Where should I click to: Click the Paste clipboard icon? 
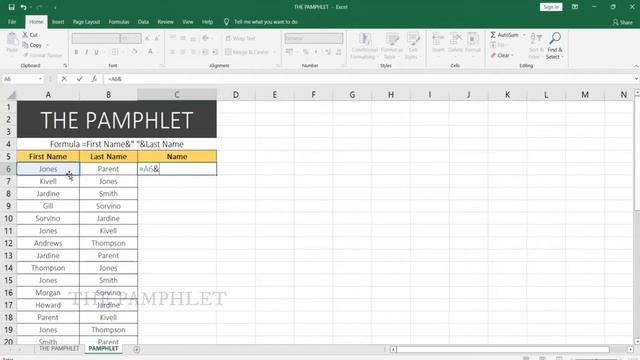(x=12, y=39)
